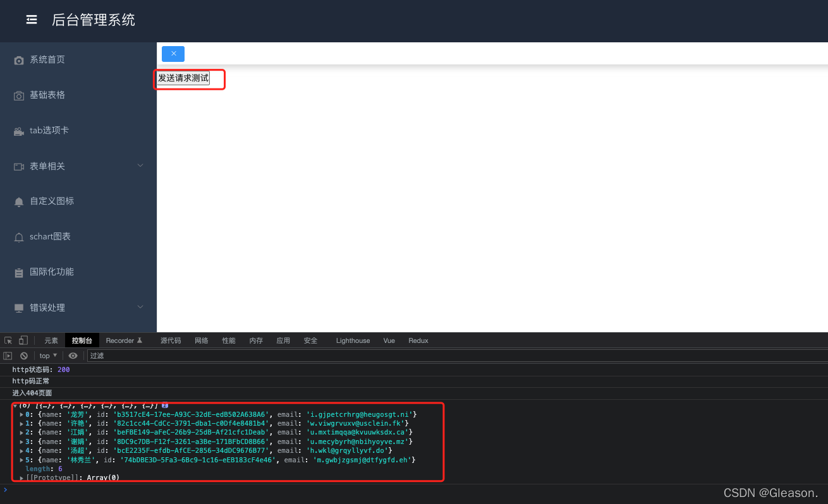This screenshot has width=828, height=504.
Task: Click the blue info badge after array
Action: coord(165,405)
